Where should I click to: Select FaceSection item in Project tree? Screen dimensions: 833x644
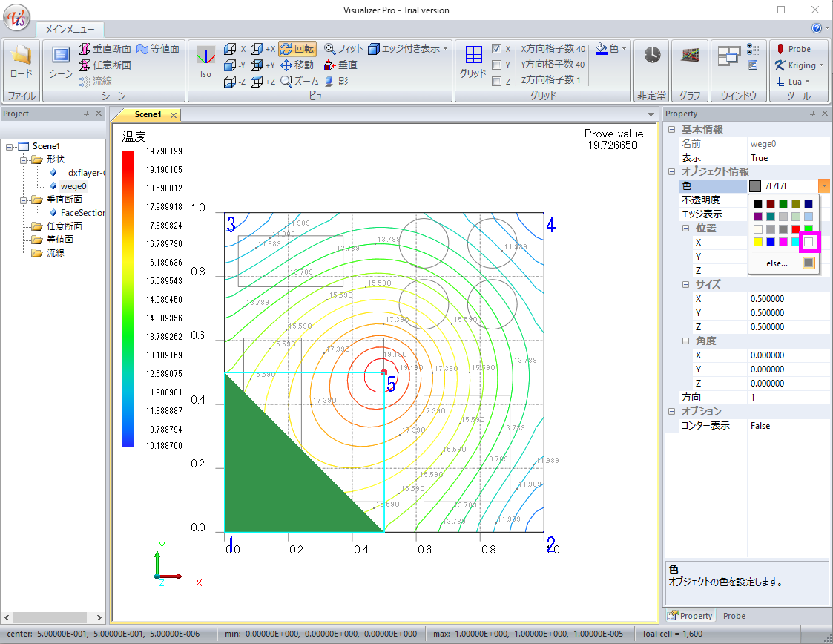tap(82, 213)
